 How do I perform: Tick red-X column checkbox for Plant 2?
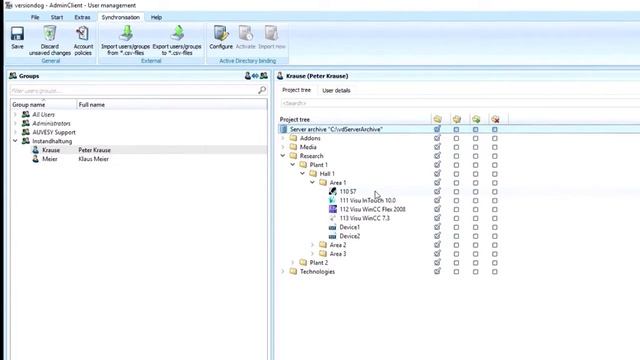pos(495,263)
